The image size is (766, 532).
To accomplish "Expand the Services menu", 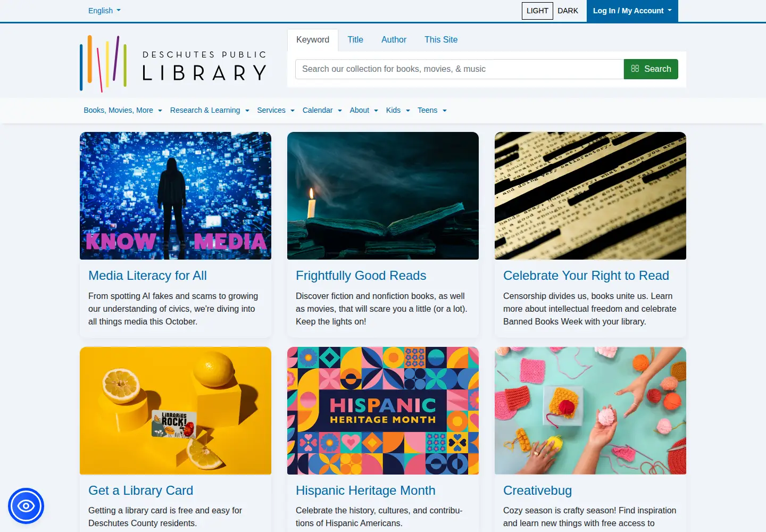I will [x=276, y=110].
